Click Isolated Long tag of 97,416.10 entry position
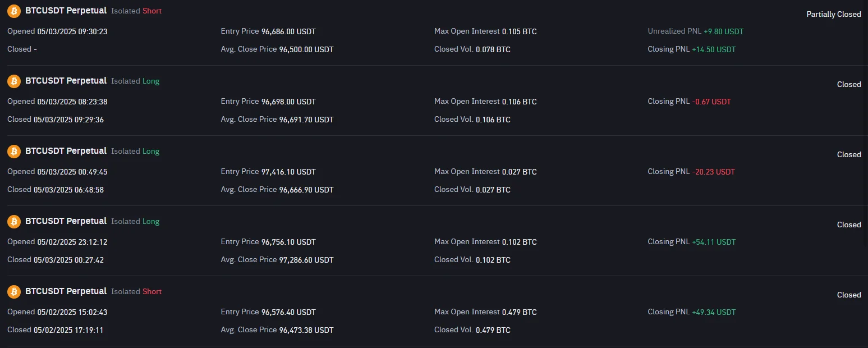 tap(135, 152)
